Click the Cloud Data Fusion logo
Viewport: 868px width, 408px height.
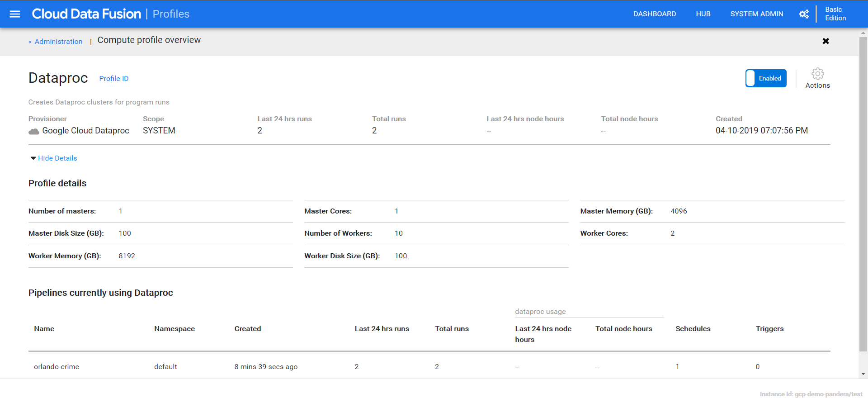coord(86,14)
